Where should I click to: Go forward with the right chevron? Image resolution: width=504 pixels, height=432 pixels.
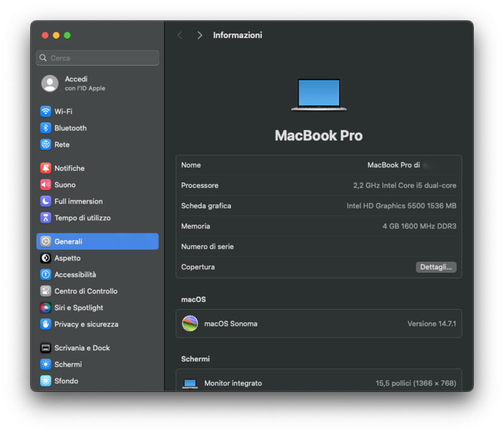(200, 35)
